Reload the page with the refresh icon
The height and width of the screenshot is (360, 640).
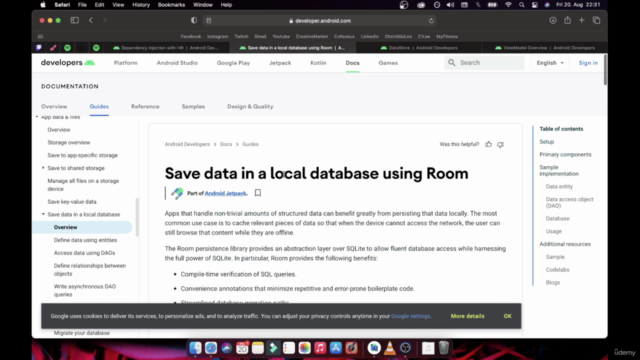tap(431, 20)
